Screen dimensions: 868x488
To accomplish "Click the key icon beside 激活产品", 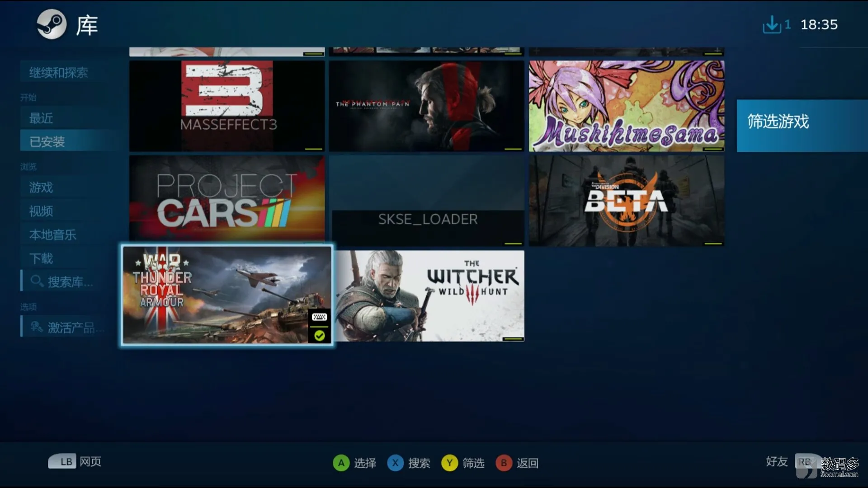I will click(x=37, y=326).
